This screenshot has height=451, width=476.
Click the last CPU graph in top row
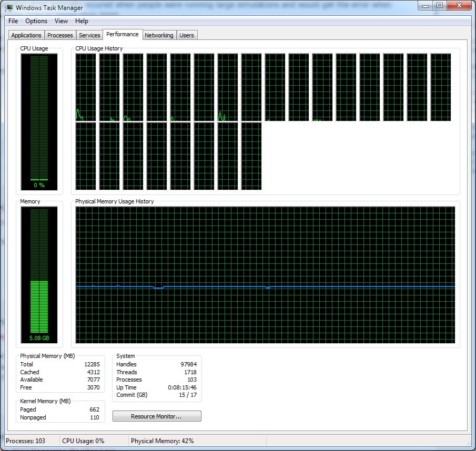tap(441, 87)
